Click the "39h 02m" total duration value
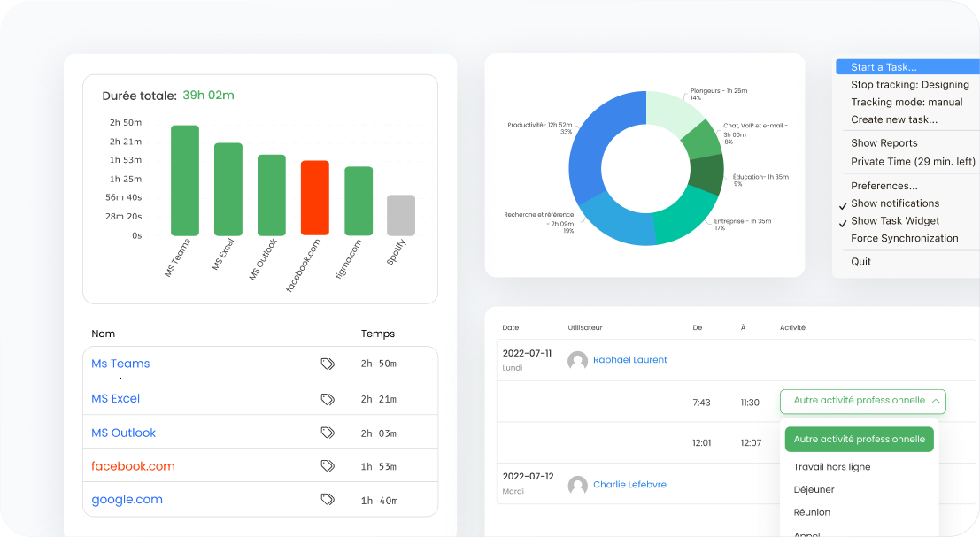Image resolution: width=980 pixels, height=537 pixels. [208, 96]
